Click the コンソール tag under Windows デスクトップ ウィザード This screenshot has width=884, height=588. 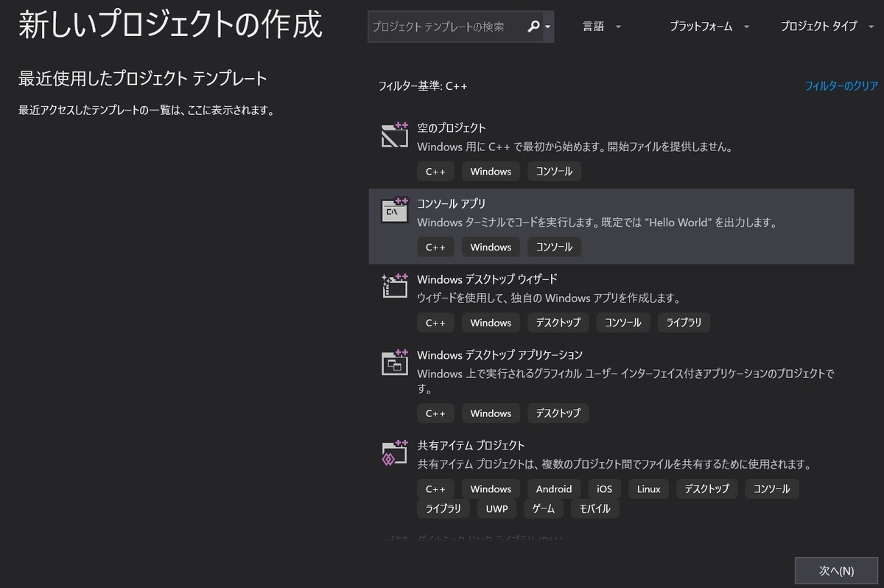[x=623, y=323]
